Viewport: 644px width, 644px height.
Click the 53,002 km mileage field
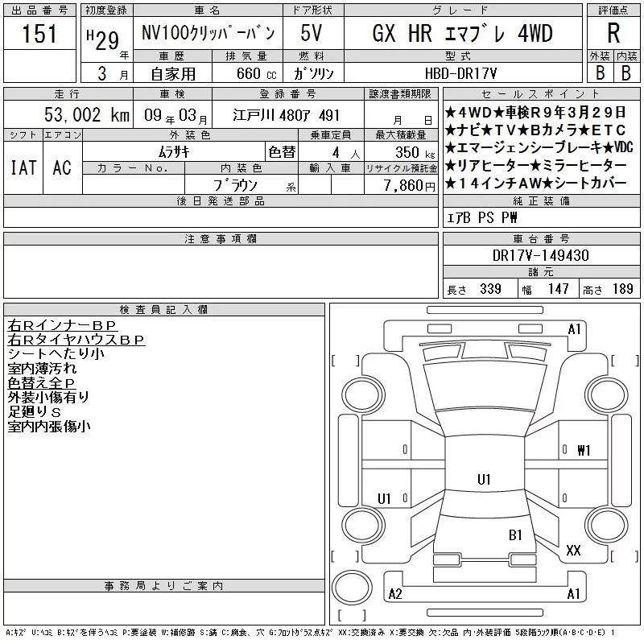click(68, 114)
